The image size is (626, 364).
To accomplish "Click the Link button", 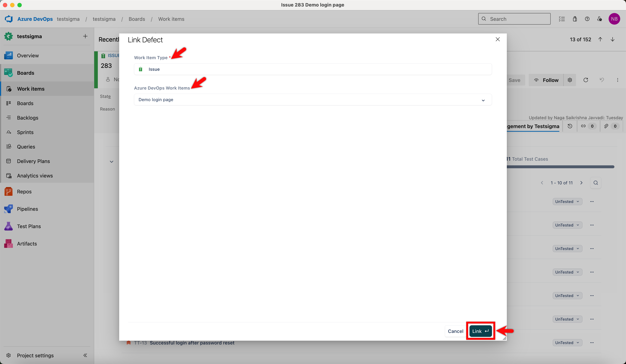I will pyautogui.click(x=480, y=331).
